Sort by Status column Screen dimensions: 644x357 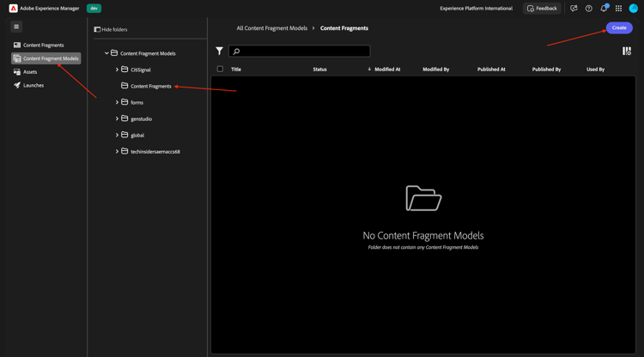pyautogui.click(x=319, y=70)
